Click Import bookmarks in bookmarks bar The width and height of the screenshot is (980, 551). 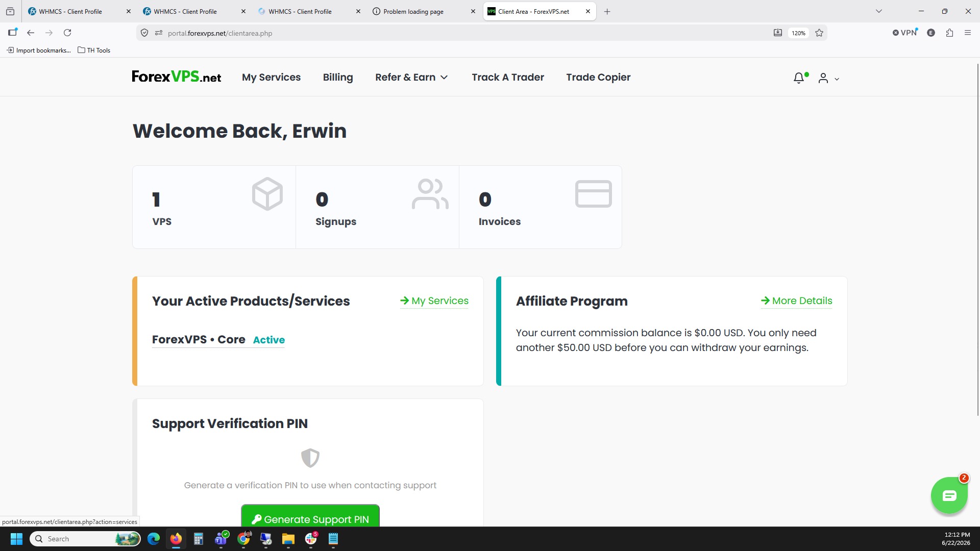(39, 50)
